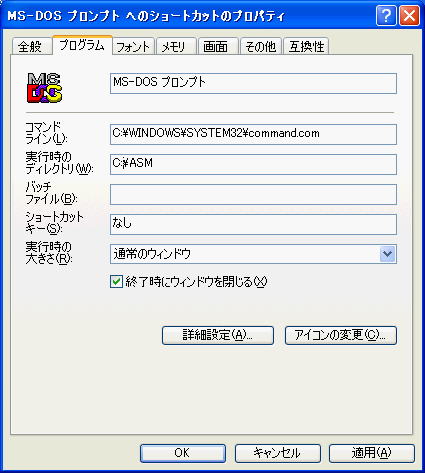Confirm the dialog with the OK button
Screen dimensions: 425x473
[x=183, y=453]
